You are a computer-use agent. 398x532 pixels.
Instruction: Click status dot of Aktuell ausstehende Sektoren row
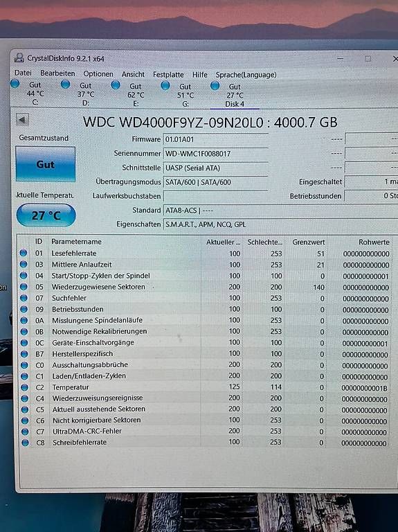[25, 409]
